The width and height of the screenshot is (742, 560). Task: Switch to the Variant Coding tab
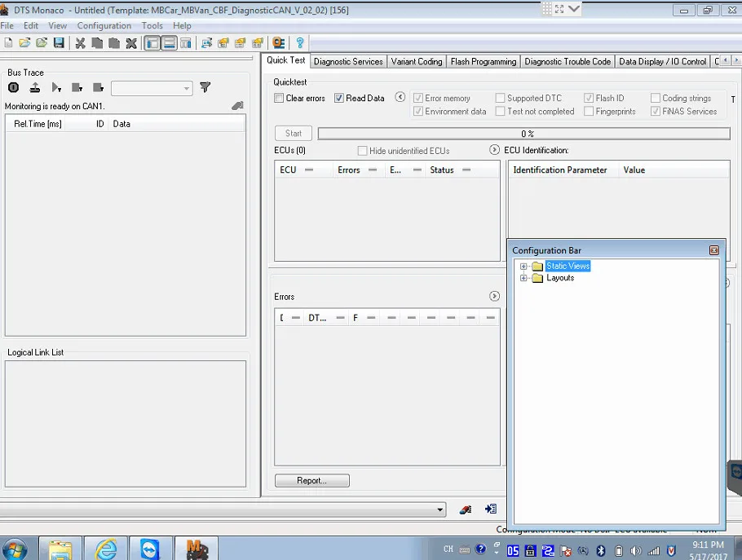(417, 61)
